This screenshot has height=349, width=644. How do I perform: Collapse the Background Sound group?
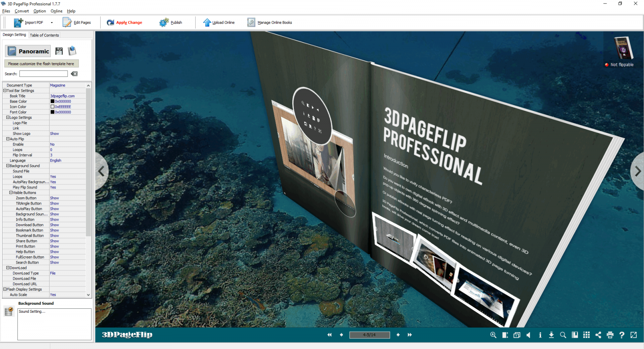[8, 166]
